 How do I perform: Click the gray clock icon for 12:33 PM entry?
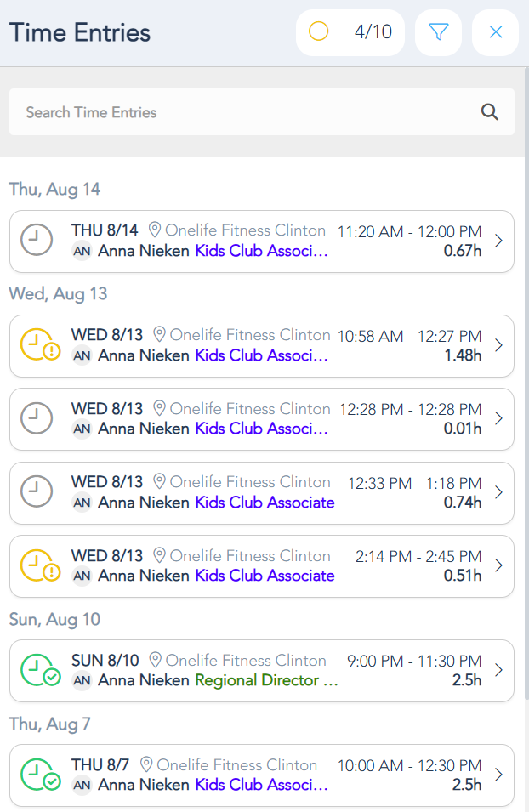click(36, 492)
